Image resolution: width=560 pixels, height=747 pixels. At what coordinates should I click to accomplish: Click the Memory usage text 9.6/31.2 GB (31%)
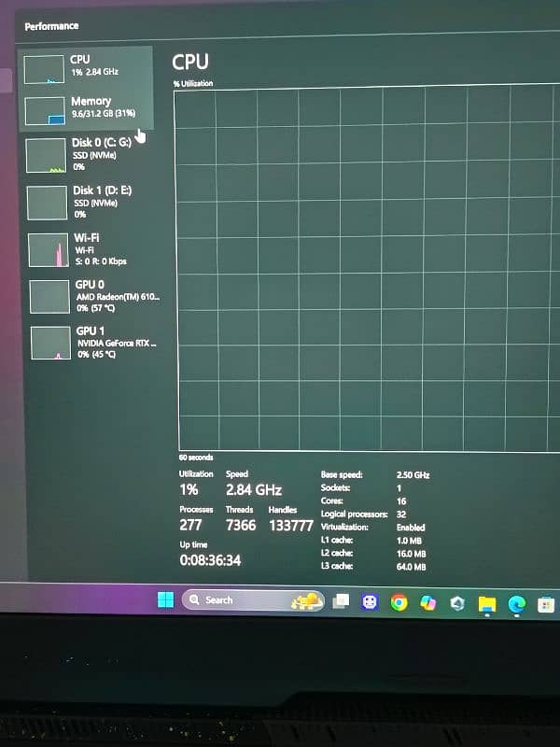(x=104, y=113)
